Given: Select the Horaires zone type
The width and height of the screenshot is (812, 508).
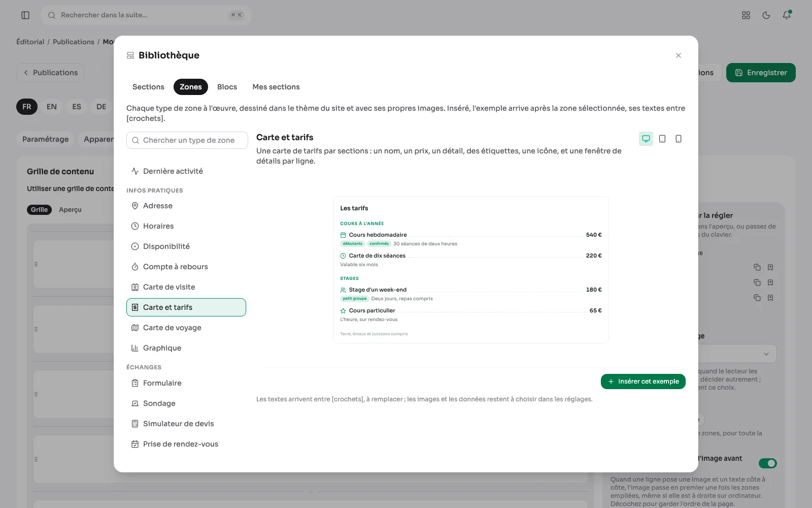Looking at the screenshot, I should [x=186, y=226].
